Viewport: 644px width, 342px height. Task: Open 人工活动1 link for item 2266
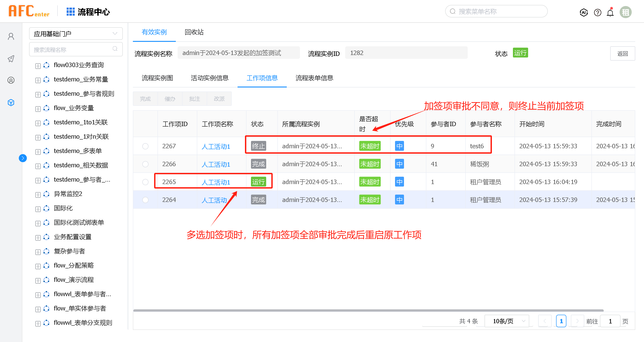pos(216,164)
